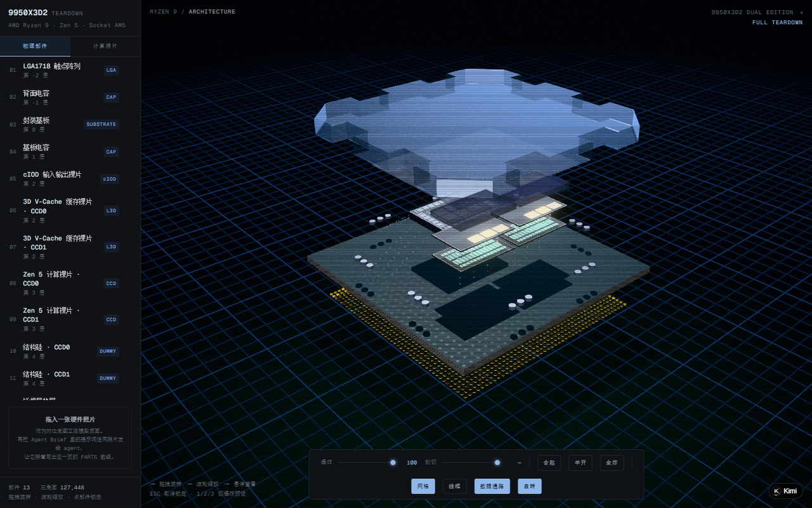Click the 半开 half-open preset button
The width and height of the screenshot is (812, 508).
click(x=580, y=463)
